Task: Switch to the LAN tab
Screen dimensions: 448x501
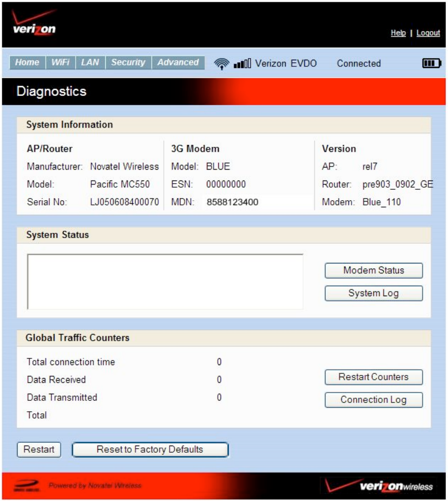Action: click(90, 62)
